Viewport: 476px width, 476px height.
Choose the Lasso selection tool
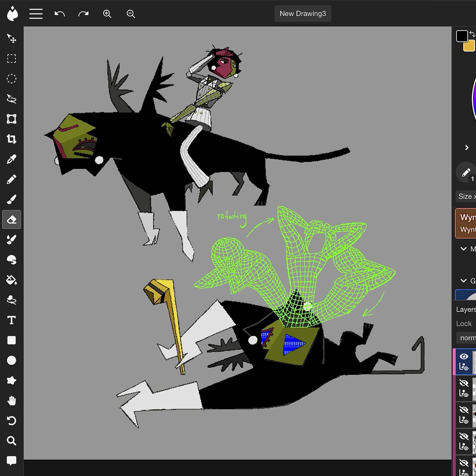pyautogui.click(x=12, y=99)
